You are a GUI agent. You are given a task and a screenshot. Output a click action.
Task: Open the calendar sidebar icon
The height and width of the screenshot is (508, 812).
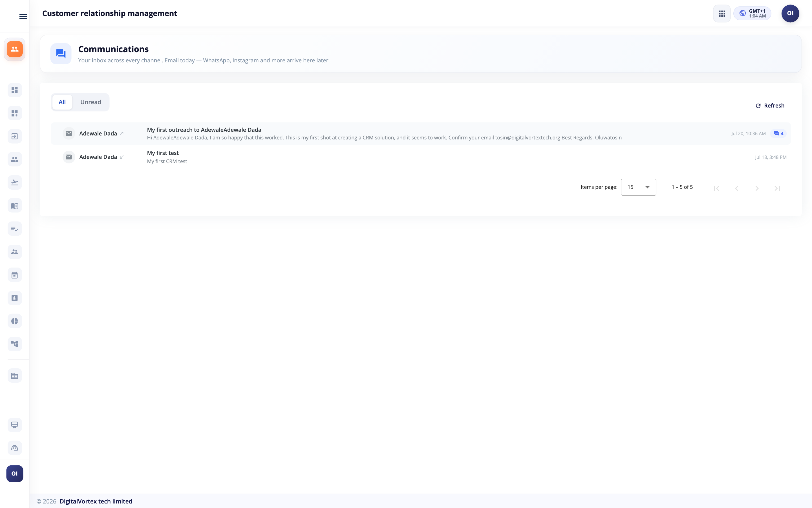14,275
